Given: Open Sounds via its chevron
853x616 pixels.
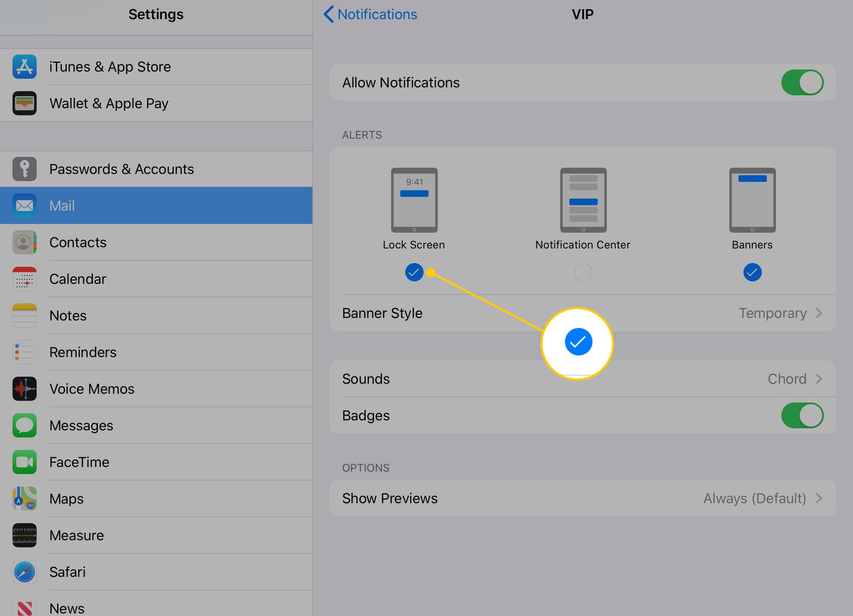Looking at the screenshot, I should tap(819, 379).
